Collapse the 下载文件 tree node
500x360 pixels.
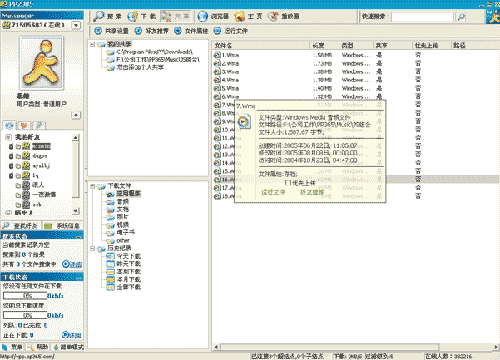(x=93, y=186)
